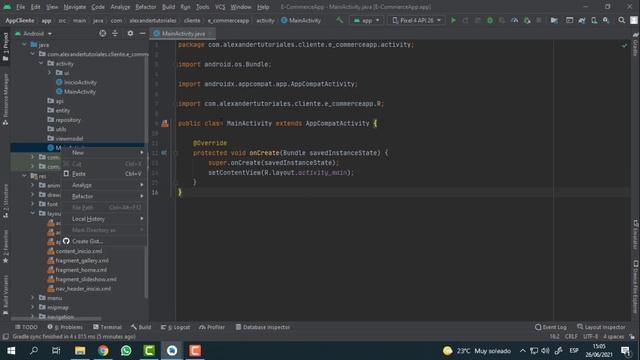Open Local History submenu in context menu
The width and height of the screenshot is (640, 360).
coord(104,219)
